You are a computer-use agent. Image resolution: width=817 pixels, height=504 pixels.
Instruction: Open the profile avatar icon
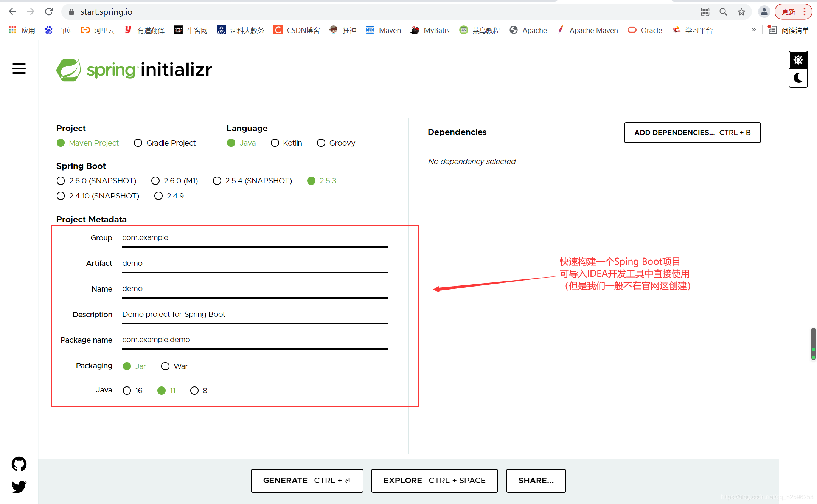[764, 12]
